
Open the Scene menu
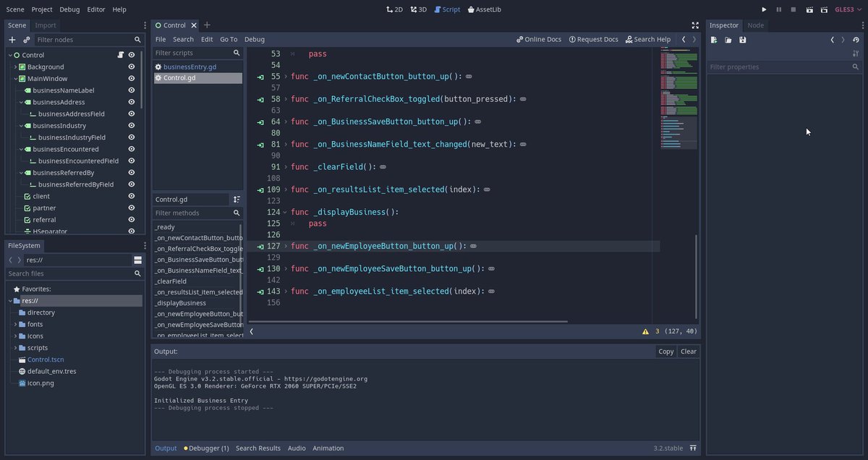pyautogui.click(x=15, y=9)
